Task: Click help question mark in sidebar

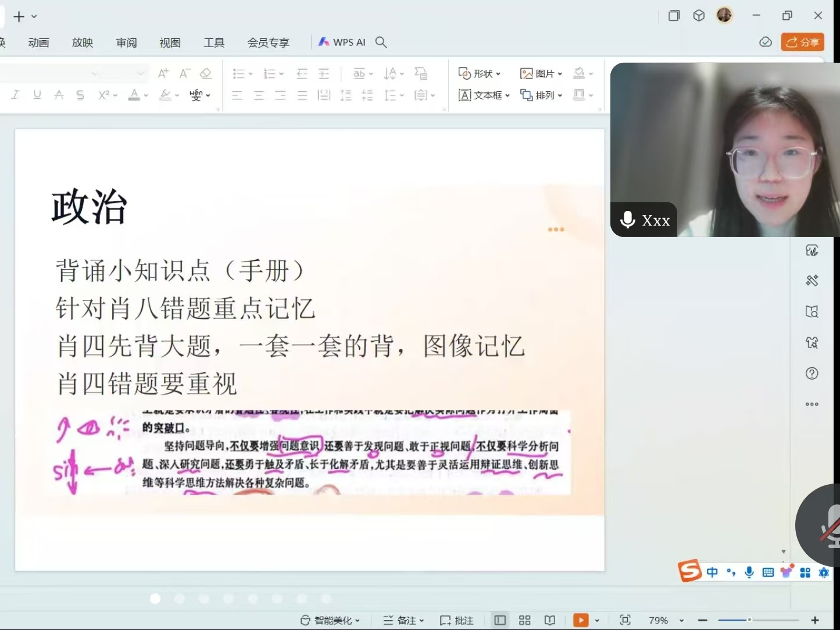Action: [x=812, y=373]
